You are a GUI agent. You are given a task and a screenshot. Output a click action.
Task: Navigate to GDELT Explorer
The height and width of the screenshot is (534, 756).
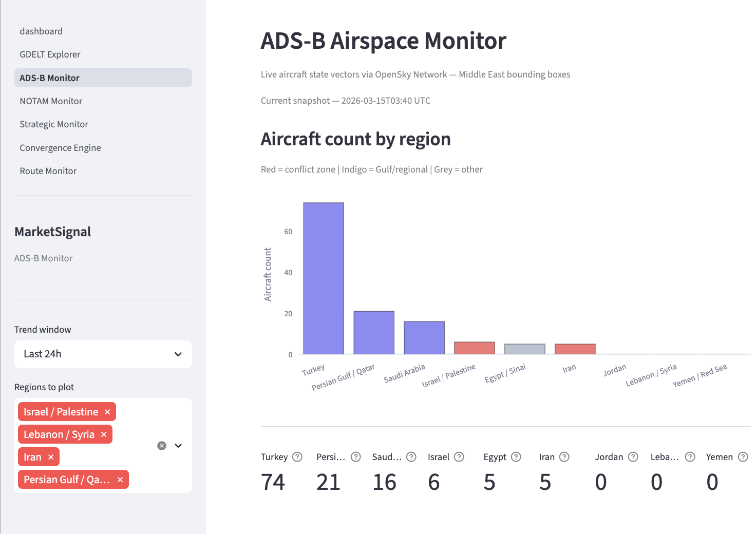click(50, 54)
